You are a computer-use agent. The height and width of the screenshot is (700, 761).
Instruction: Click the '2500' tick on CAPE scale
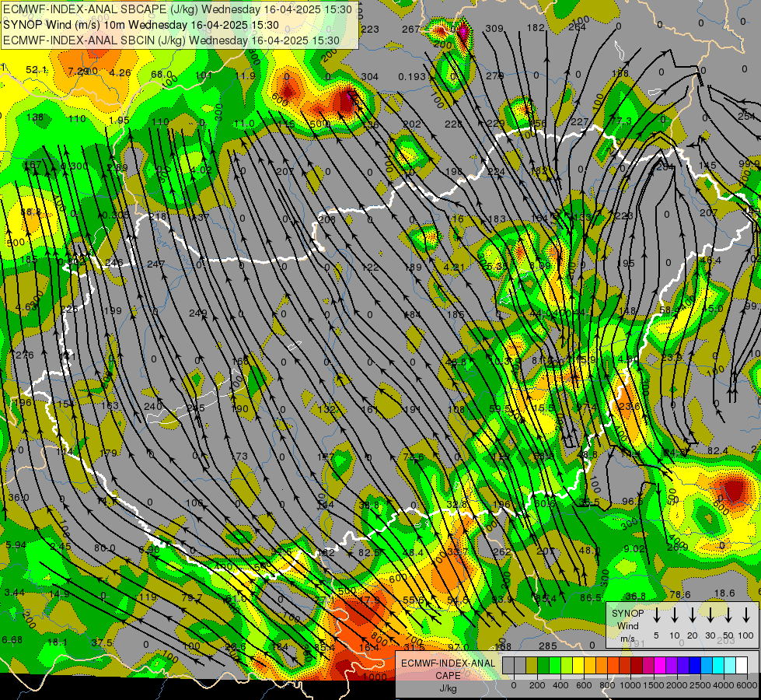700,685
